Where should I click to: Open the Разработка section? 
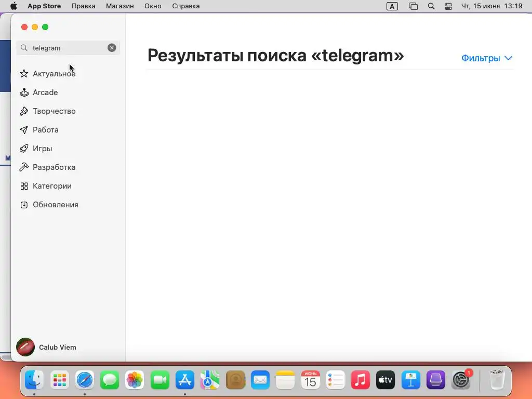tap(54, 167)
